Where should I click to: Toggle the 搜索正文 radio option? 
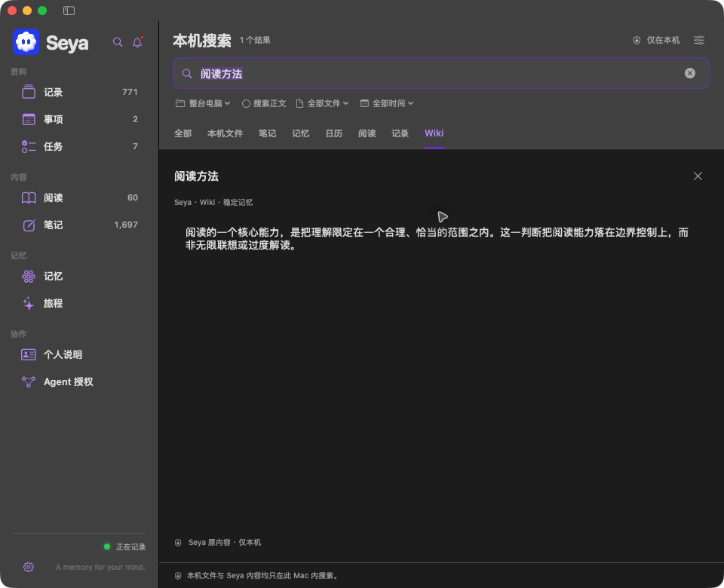[x=264, y=103]
